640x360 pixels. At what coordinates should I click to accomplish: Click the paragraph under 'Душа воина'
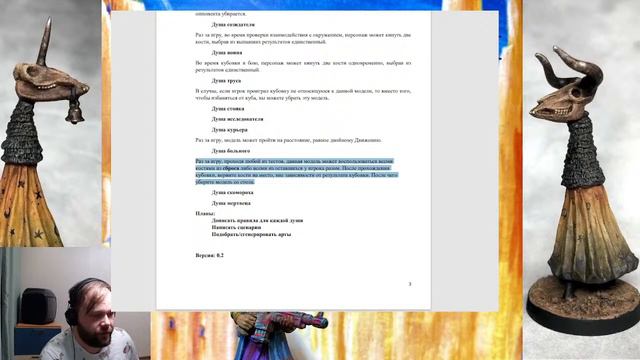(303, 67)
